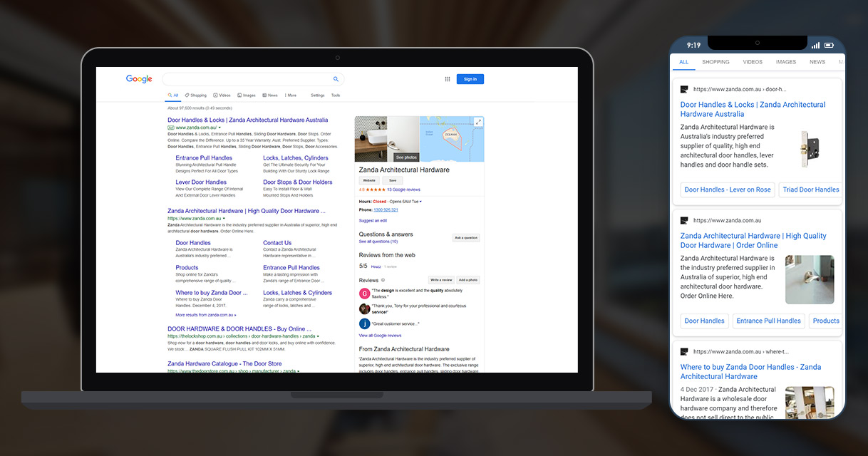
Task: Click the Google logo on the laptop
Action: pos(139,79)
